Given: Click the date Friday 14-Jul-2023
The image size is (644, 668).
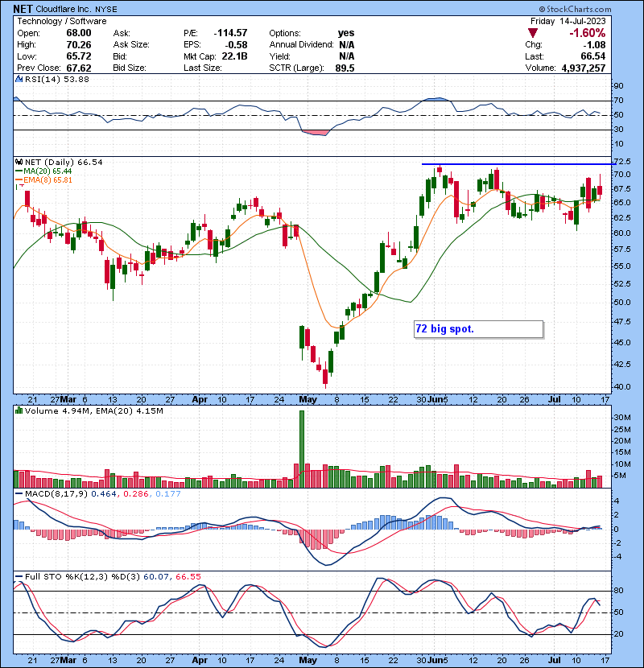Looking at the screenshot, I should pos(568,21).
